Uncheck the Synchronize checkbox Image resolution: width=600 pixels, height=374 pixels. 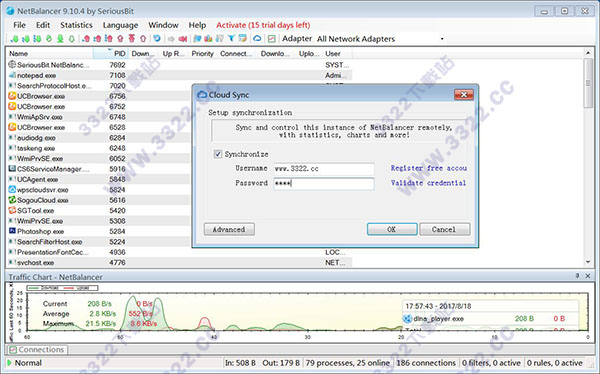[x=218, y=154]
